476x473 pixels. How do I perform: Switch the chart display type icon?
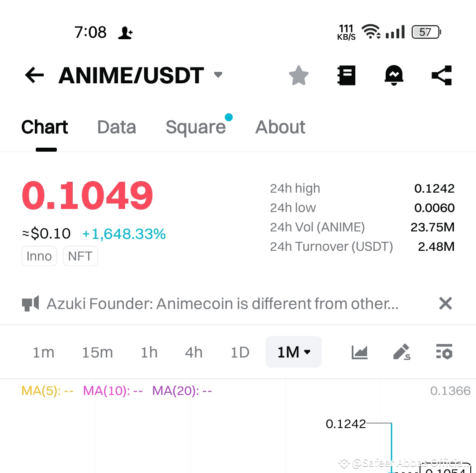[359, 352]
